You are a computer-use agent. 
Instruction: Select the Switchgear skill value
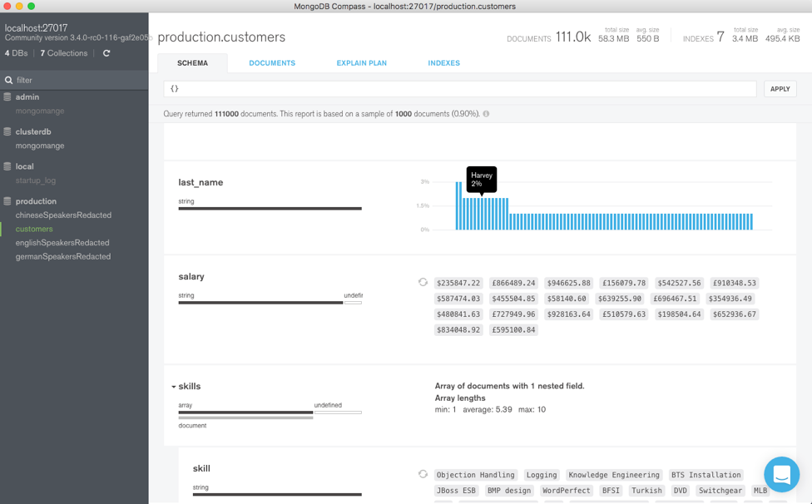coord(720,491)
